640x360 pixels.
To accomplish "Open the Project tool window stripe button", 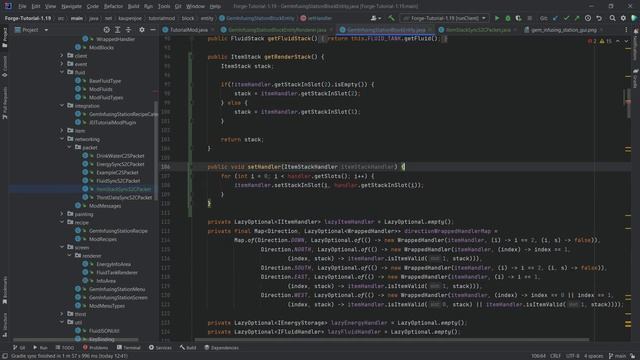I will click(4, 38).
